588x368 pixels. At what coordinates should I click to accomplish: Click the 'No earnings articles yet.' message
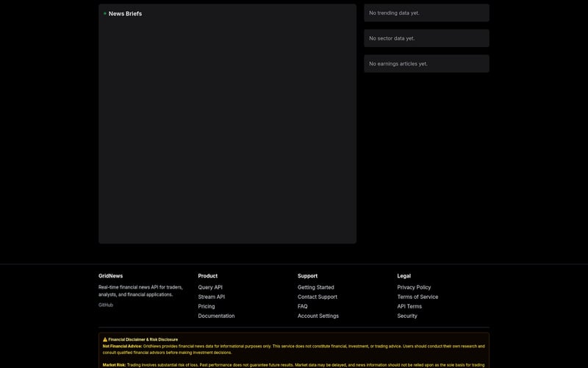tap(398, 64)
